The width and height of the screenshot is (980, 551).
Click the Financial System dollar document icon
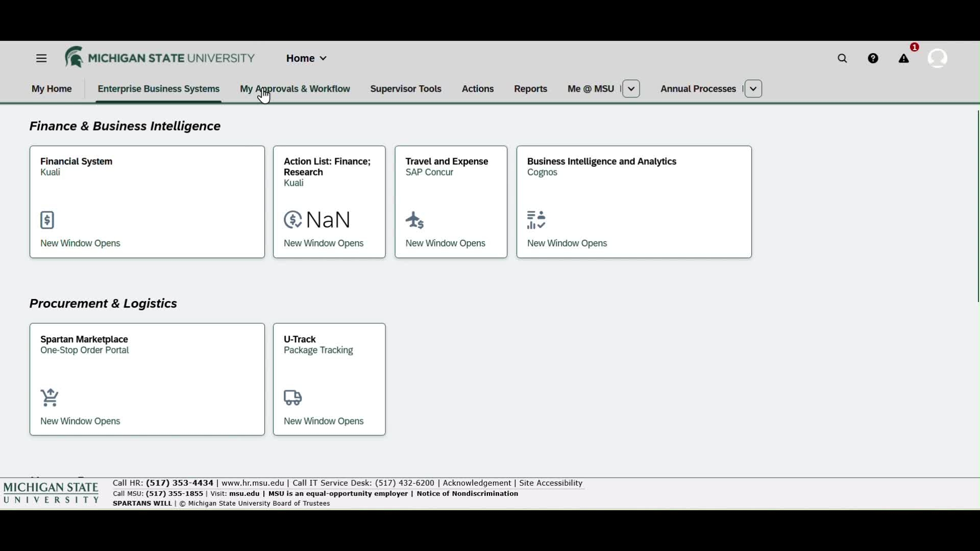(x=47, y=220)
